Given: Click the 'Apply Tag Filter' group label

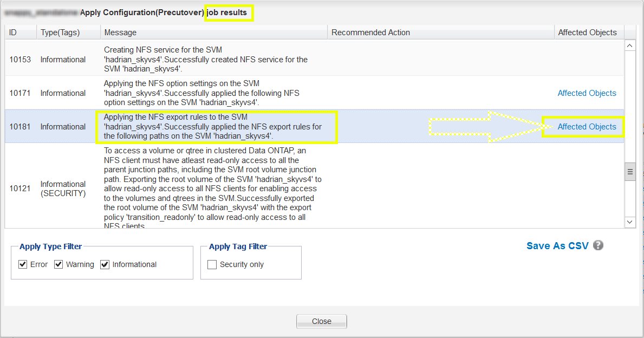Looking at the screenshot, I should coord(238,246).
